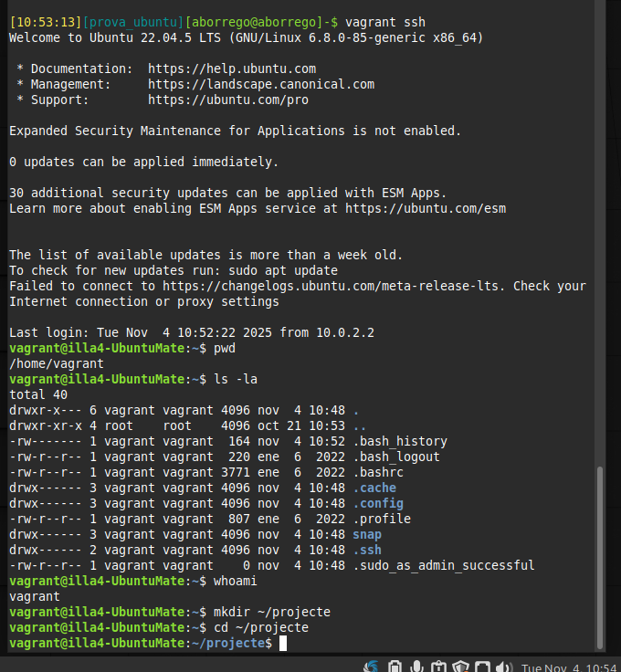Viewport: 621px width, 672px height.
Task: Open the https://landscape.canonical.com management link
Action: 261,84
